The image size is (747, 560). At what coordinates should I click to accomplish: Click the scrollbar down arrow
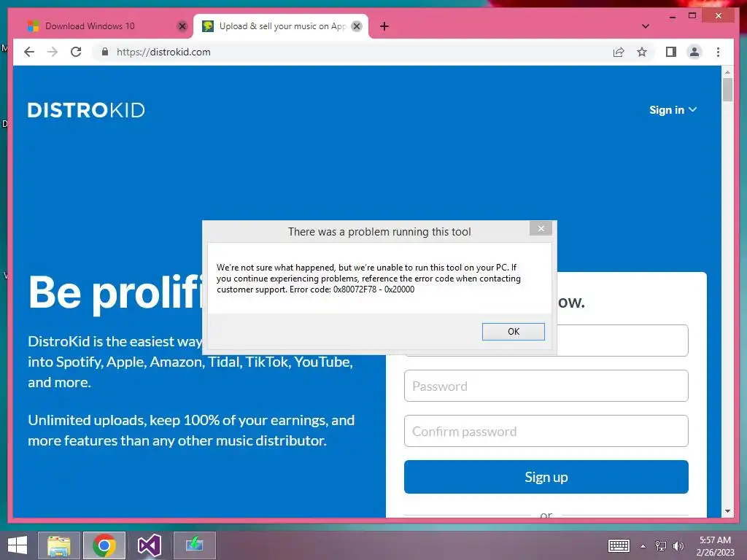pyautogui.click(x=727, y=511)
